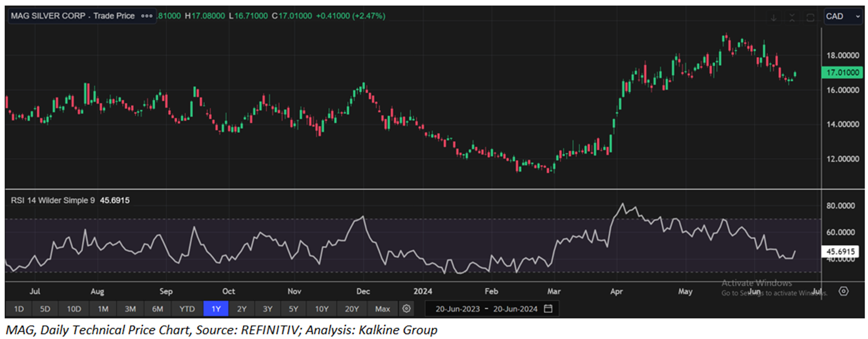Click the Sep label on time axis
This screenshot has height=339, width=868.
pyautogui.click(x=166, y=291)
